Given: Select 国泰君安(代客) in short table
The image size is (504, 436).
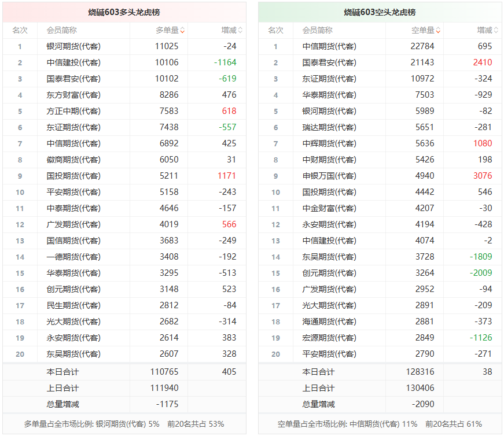Looking at the screenshot, I should click(329, 62).
